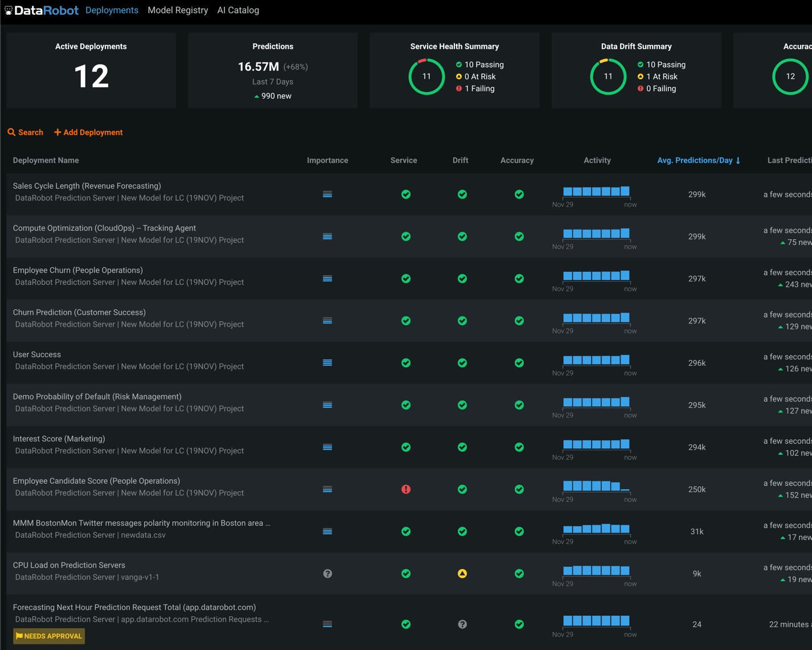Image resolution: width=812 pixels, height=650 pixels.
Task: Sort the list by Deployment Name column
Action: [46, 160]
